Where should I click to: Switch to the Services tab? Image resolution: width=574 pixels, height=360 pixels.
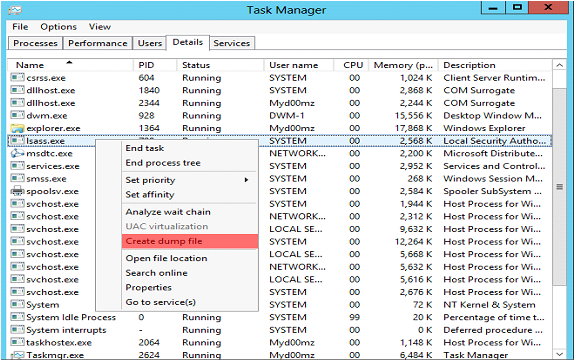[232, 43]
